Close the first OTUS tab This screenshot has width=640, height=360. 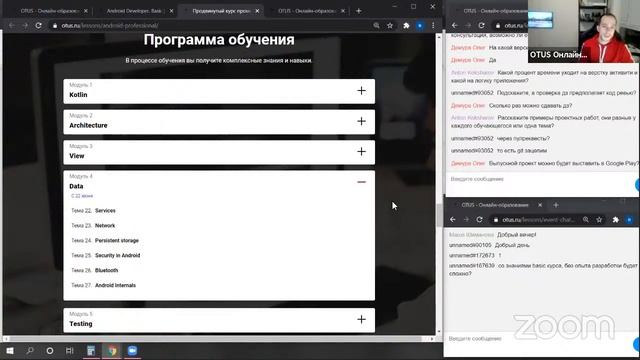point(86,11)
